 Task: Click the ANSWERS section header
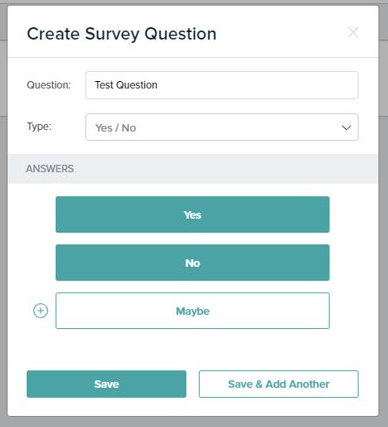point(50,169)
